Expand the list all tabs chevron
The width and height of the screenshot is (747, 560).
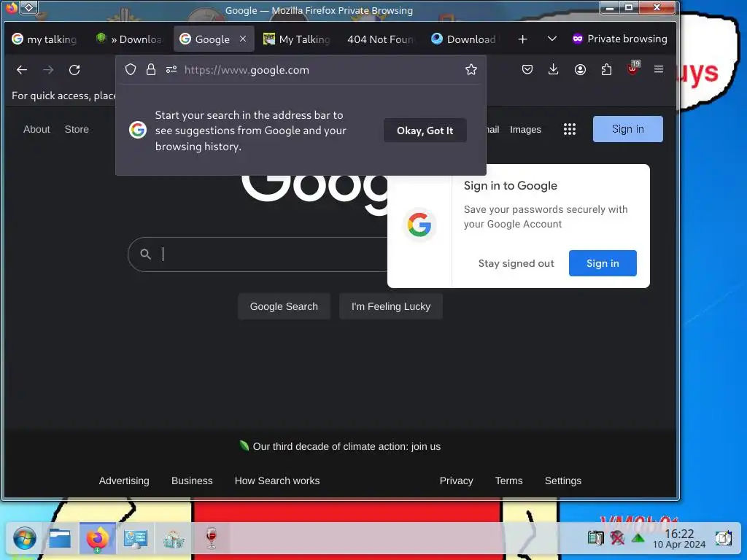tap(551, 39)
